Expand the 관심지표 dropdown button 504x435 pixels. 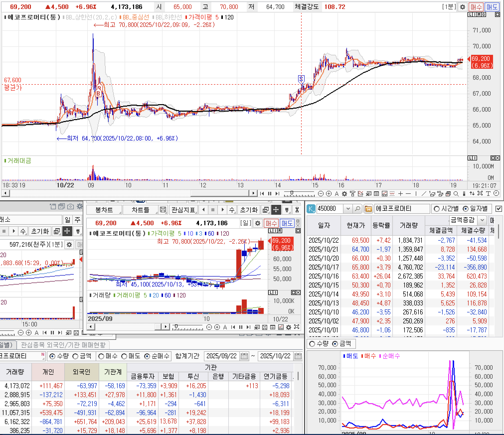coord(183,210)
